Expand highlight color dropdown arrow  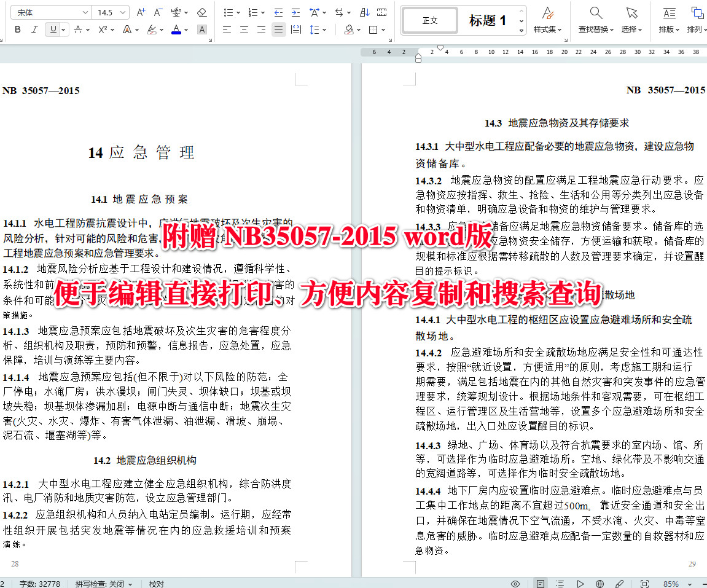point(161,29)
